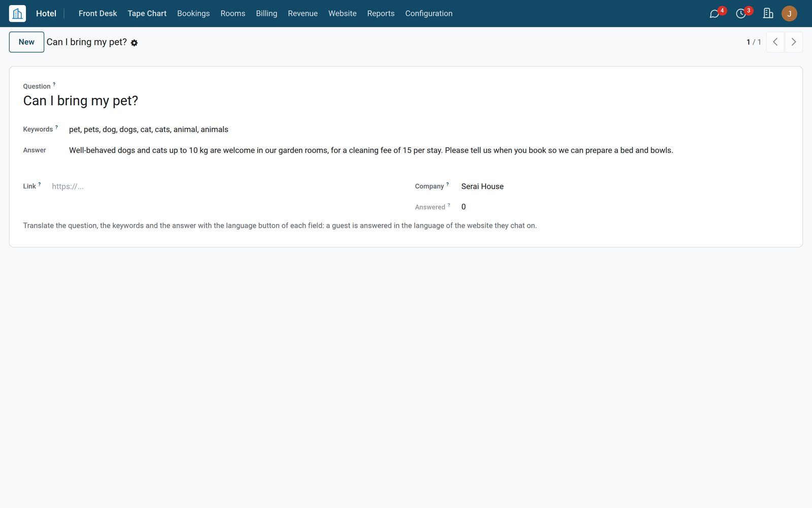This screenshot has height=508, width=812.
Task: Open the record actions gear icon
Action: click(134, 43)
